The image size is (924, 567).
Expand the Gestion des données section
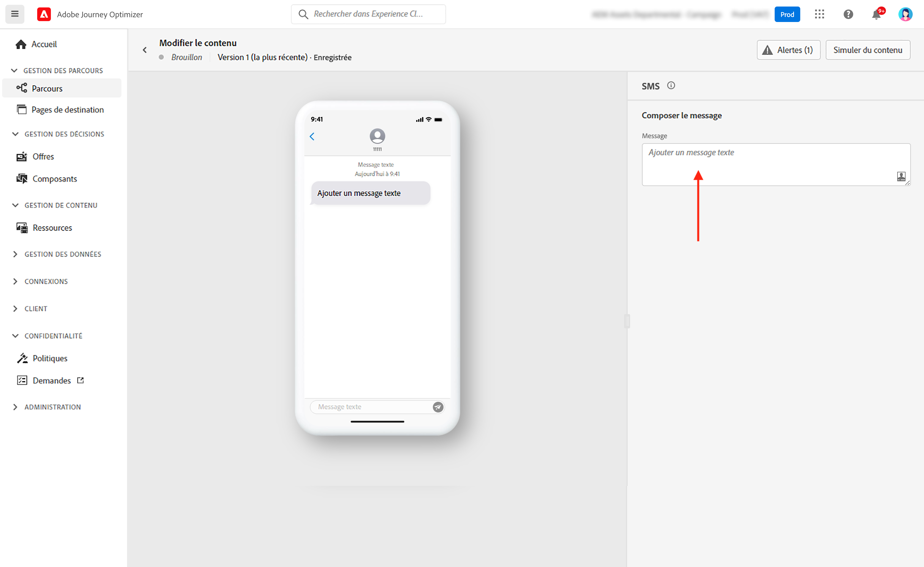15,254
